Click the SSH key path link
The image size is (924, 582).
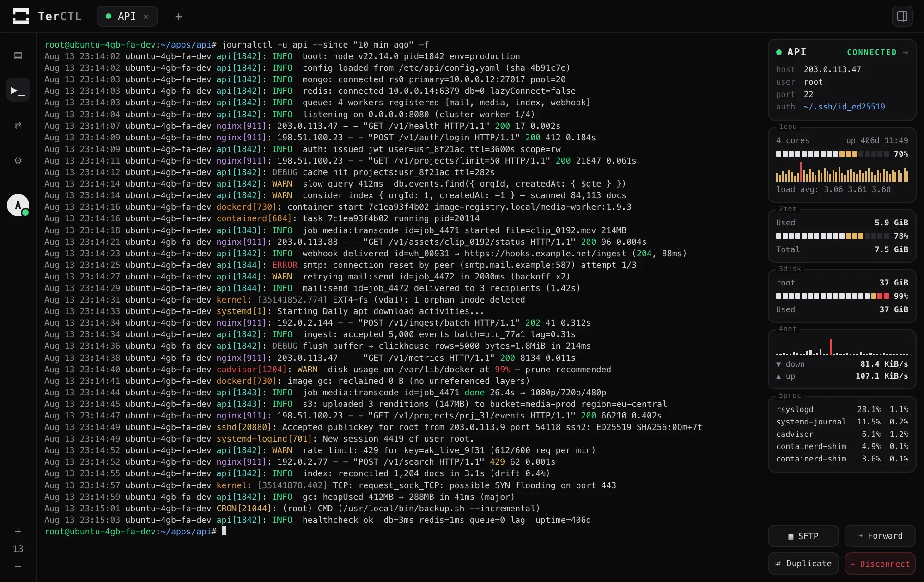click(844, 107)
